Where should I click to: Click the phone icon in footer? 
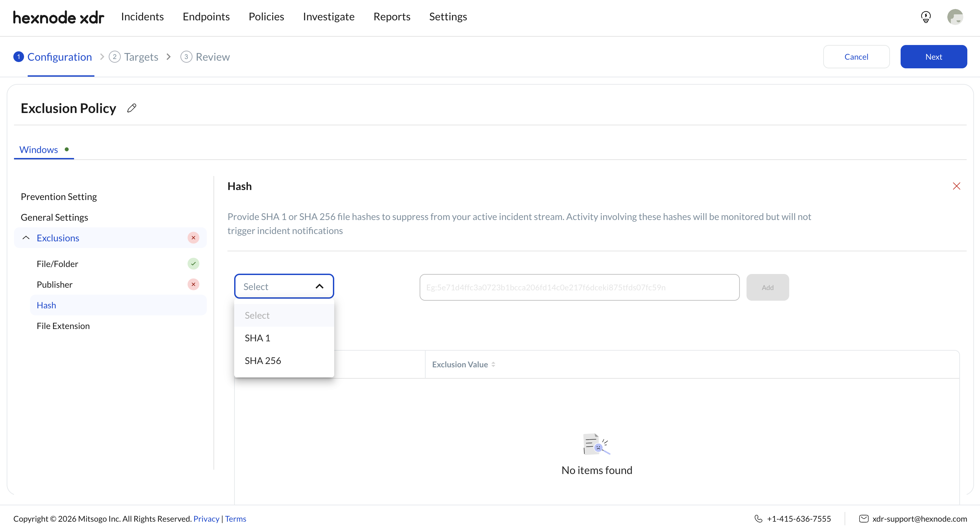click(x=758, y=519)
